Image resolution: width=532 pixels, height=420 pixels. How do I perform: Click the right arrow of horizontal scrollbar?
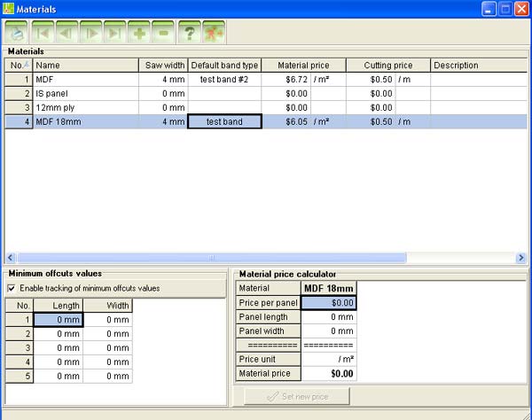[x=520, y=258]
